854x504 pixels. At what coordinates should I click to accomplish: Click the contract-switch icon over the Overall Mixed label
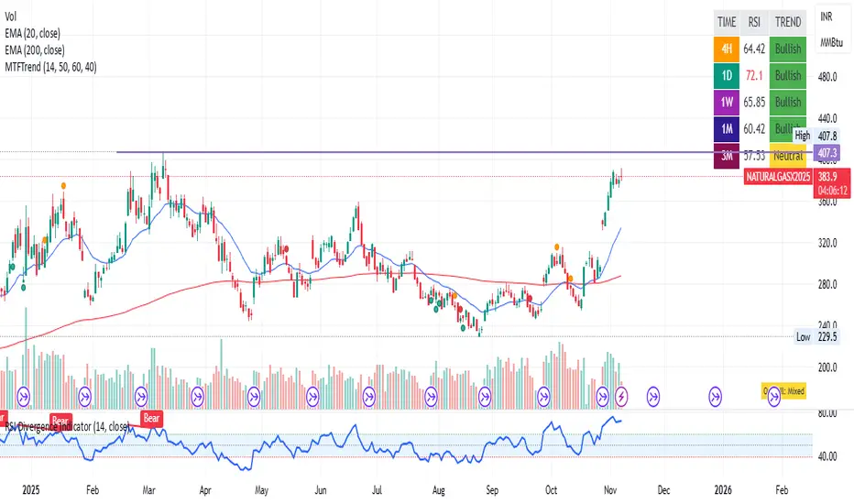774,397
